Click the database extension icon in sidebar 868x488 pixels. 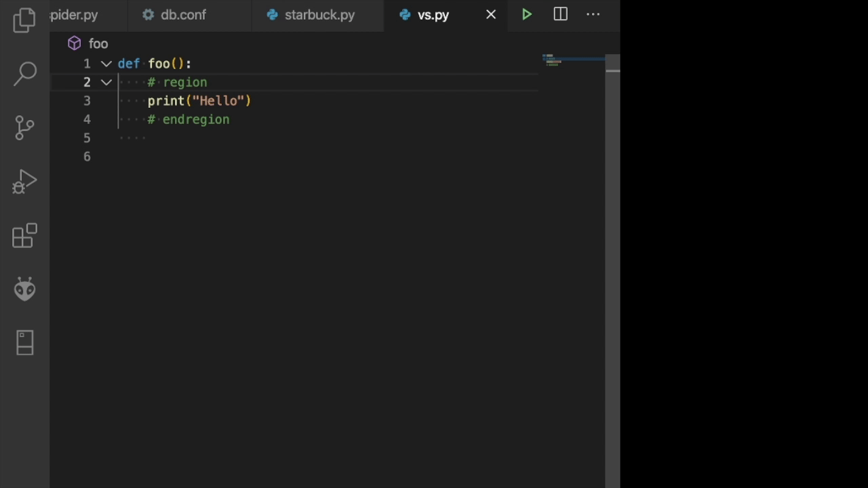coord(24,342)
